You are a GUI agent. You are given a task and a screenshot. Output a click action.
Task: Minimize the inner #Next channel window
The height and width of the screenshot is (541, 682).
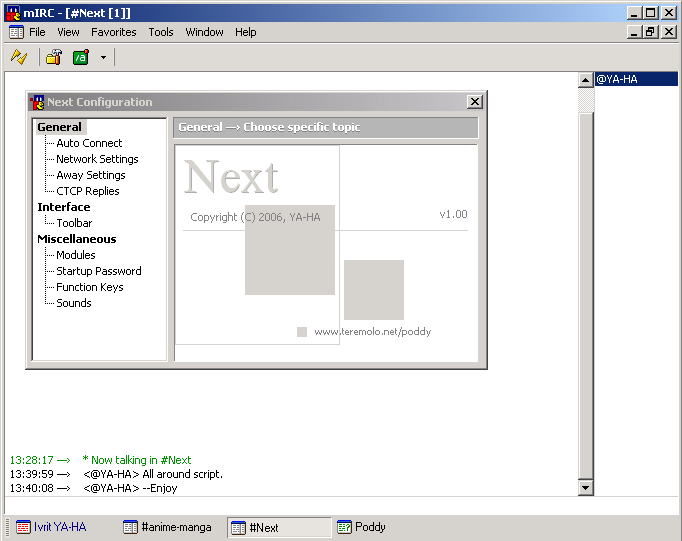(635, 32)
